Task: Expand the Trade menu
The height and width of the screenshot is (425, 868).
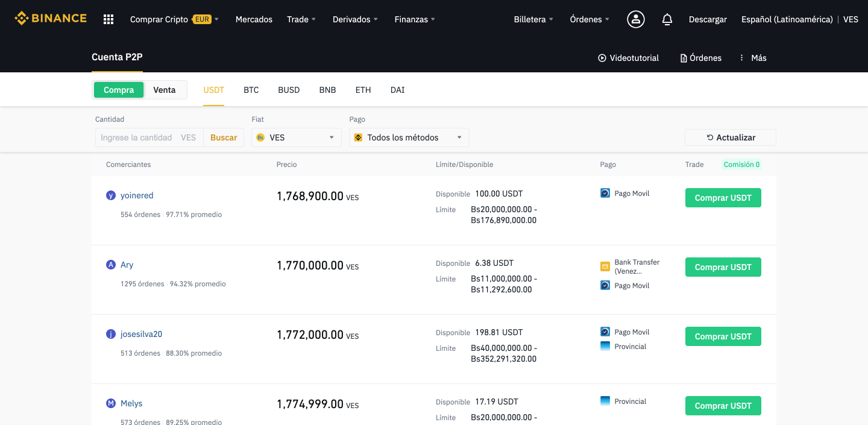Action: click(301, 19)
